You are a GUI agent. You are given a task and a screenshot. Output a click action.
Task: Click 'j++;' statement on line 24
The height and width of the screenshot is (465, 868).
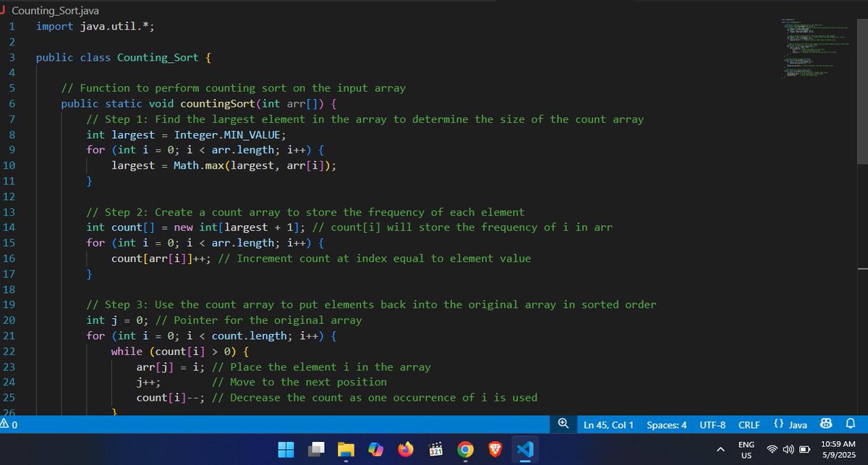pyautogui.click(x=148, y=382)
